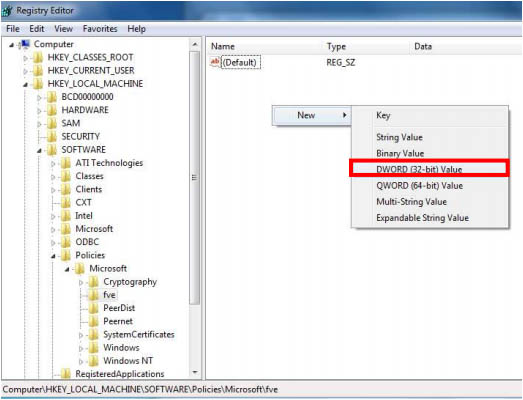The height and width of the screenshot is (400, 523).
Task: Expand the HKEY_CLASSES_ROOT node
Action: pyautogui.click(x=26, y=58)
